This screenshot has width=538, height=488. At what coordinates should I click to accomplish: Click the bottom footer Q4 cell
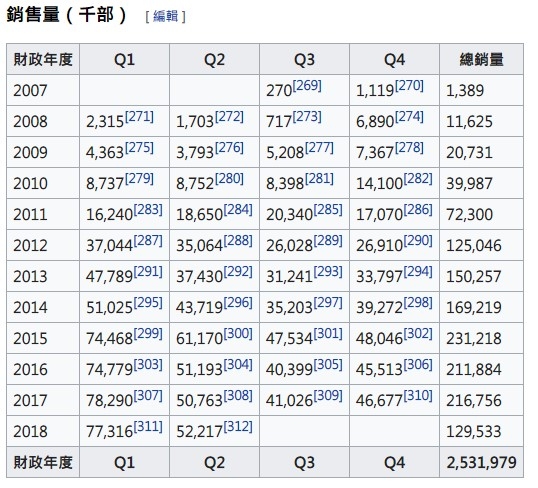point(395,462)
